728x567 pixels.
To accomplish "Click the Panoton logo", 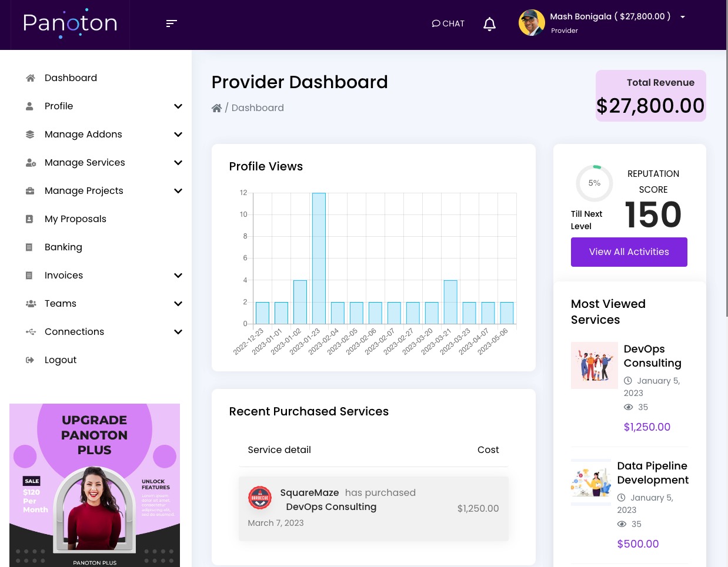I will click(x=71, y=24).
